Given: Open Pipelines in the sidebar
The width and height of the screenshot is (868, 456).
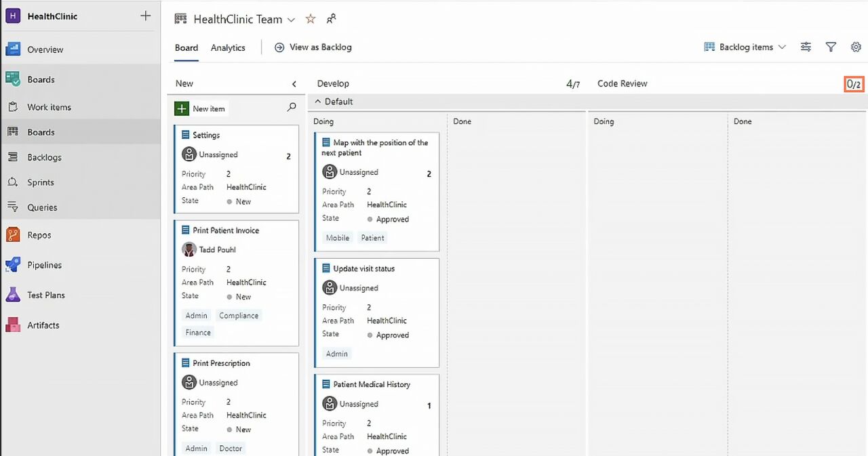Looking at the screenshot, I should click(44, 265).
